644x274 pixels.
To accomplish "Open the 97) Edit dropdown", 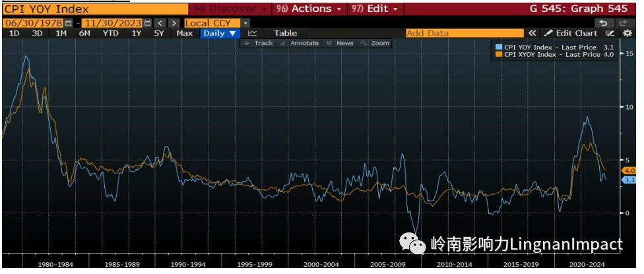I will (x=375, y=9).
